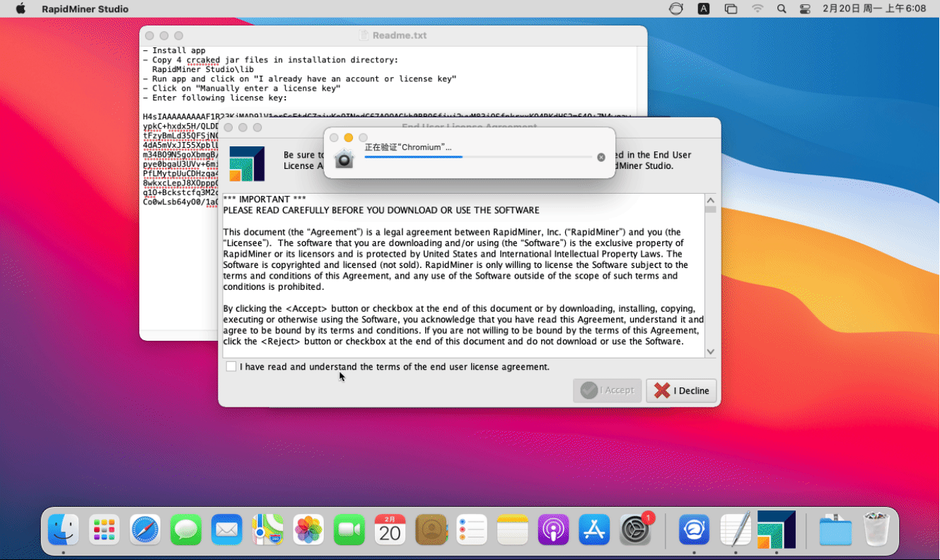Click the Gatekeeper icon in the verification dialog
Image resolution: width=940 pixels, height=560 pixels.
[344, 159]
